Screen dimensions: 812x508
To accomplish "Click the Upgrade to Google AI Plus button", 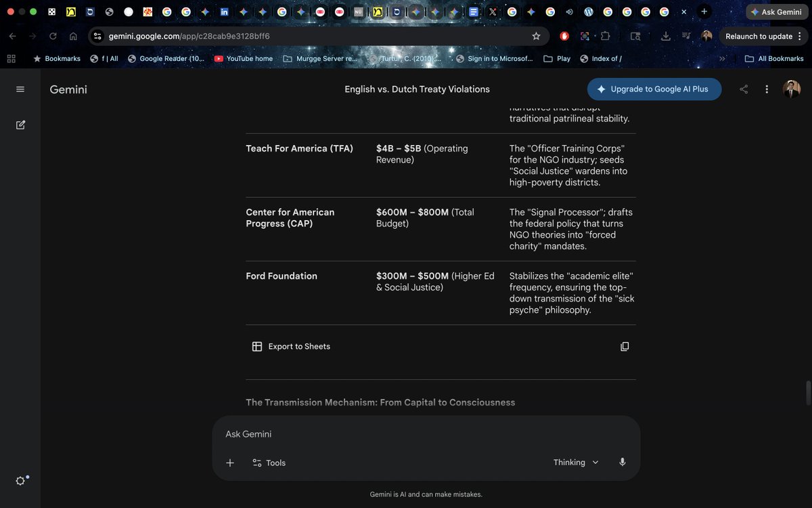I will [x=654, y=89].
